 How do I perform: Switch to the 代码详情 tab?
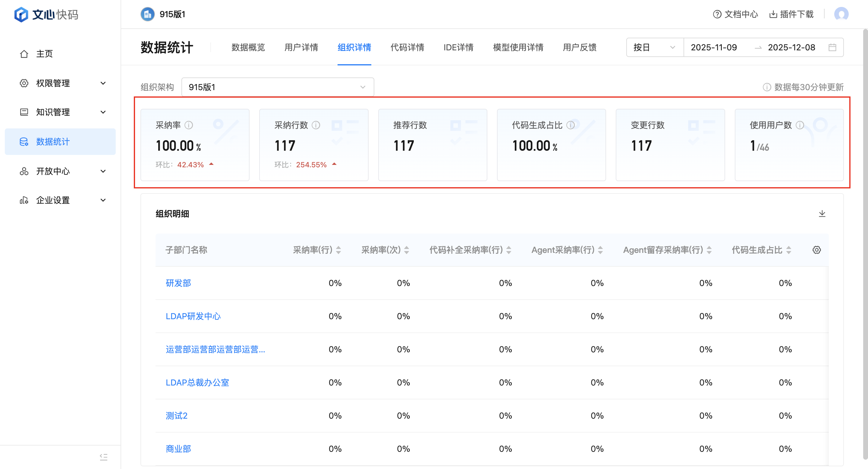point(407,48)
